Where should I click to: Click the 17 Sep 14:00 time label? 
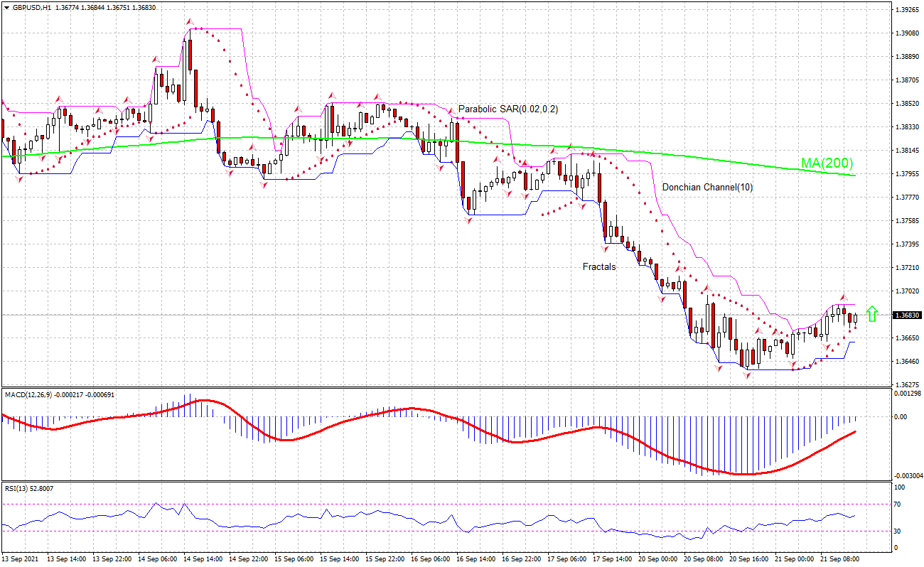tap(611, 559)
